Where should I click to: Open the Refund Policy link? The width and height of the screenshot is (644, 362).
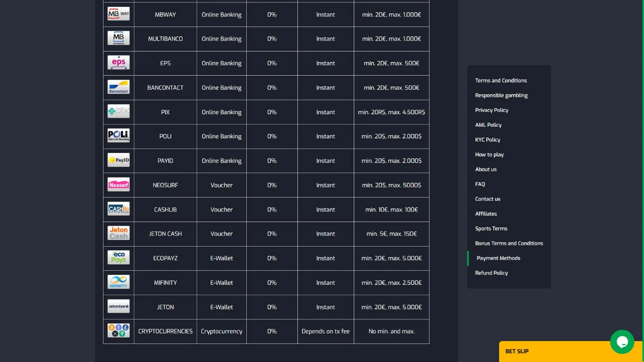coord(491,273)
